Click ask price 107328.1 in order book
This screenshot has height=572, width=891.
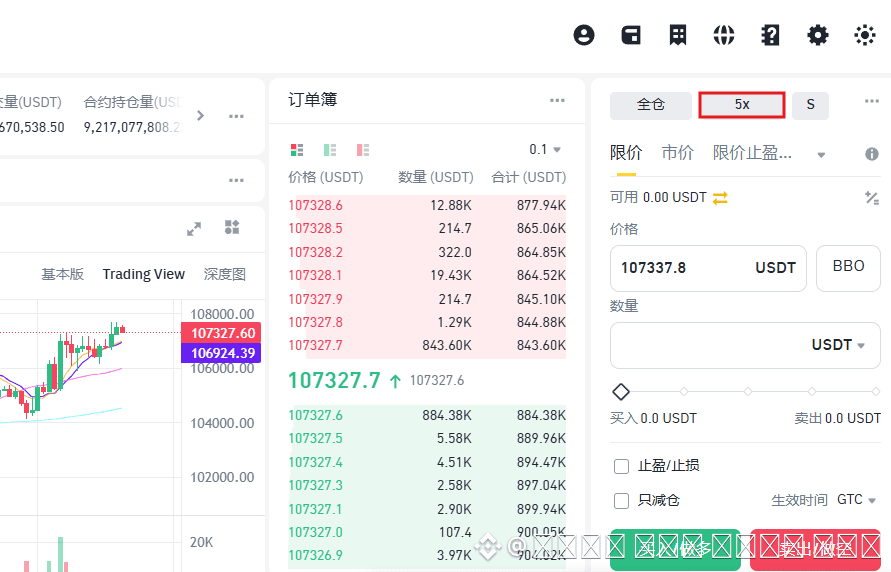point(315,275)
